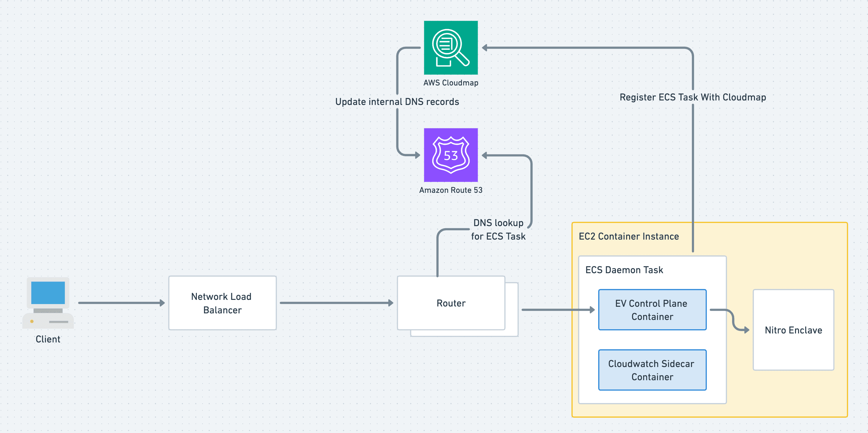Click the 'Client' caption under the computer
The width and height of the screenshot is (868, 433).
point(48,339)
